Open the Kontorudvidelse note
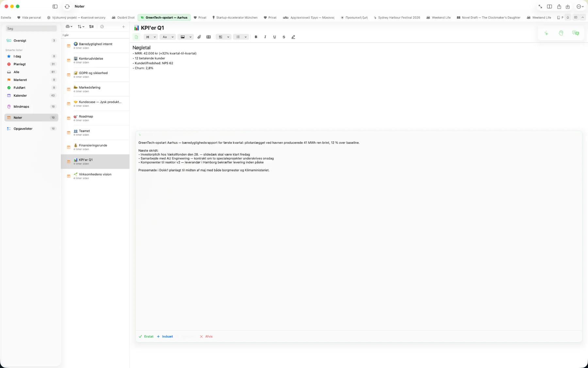 tap(95, 60)
